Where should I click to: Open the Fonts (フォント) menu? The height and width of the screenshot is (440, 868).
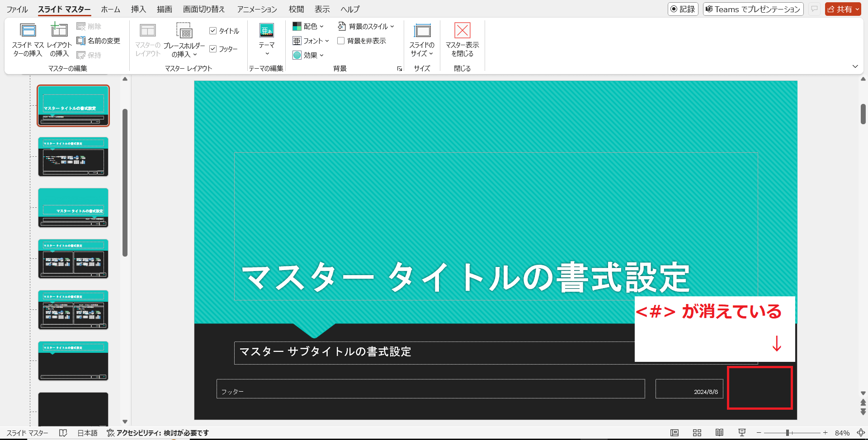point(311,41)
